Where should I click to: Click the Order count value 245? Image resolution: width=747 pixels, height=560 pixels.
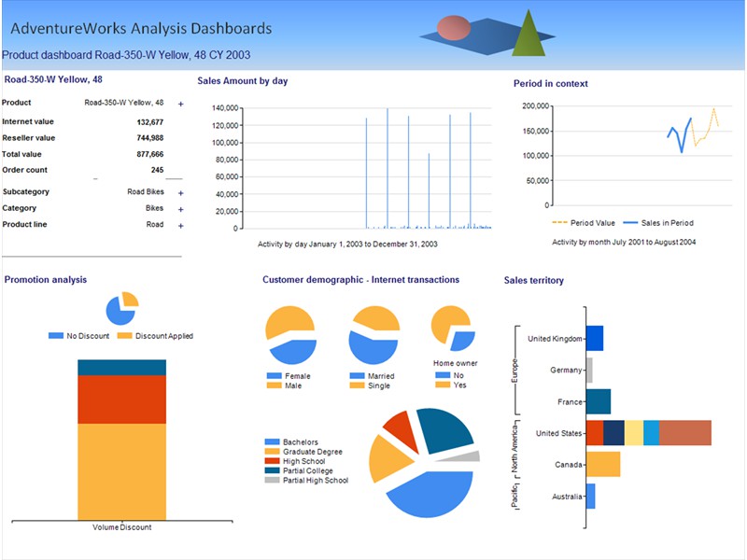[157, 170]
